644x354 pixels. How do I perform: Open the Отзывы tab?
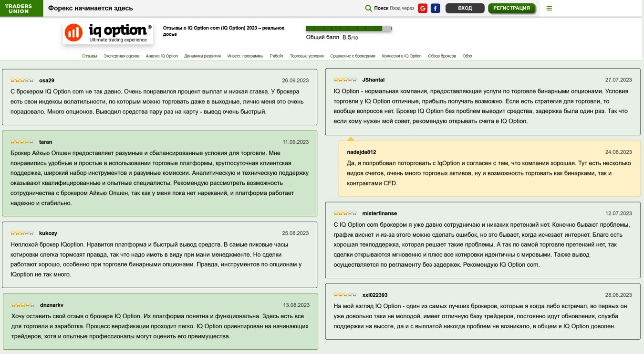click(x=90, y=56)
